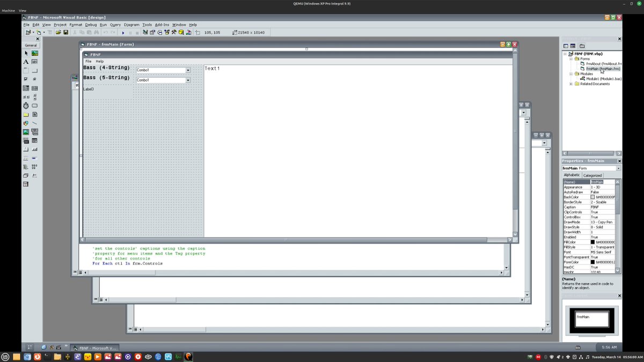Open the Data View Window toolbar icon
Image resolution: width=644 pixels, height=362 pixels.
click(181, 33)
